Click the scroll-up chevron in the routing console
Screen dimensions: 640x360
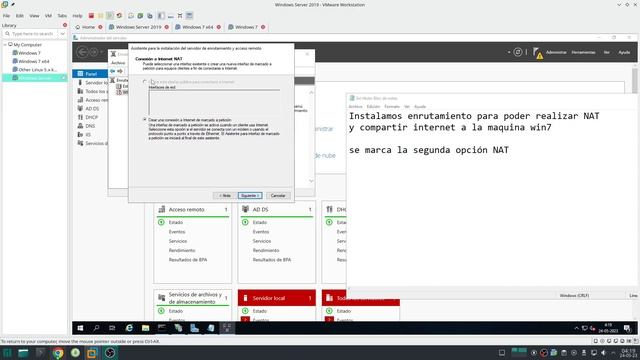[311, 93]
